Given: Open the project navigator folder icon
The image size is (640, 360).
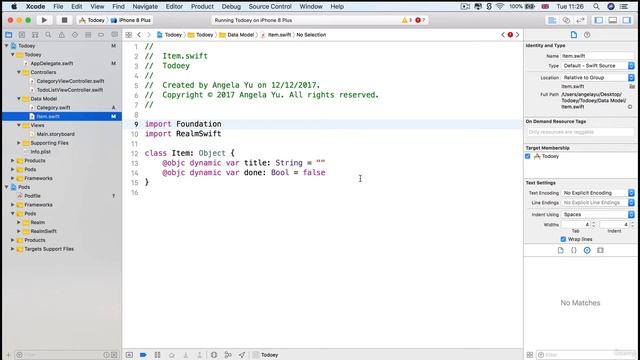Looking at the screenshot, I should (x=9, y=35).
